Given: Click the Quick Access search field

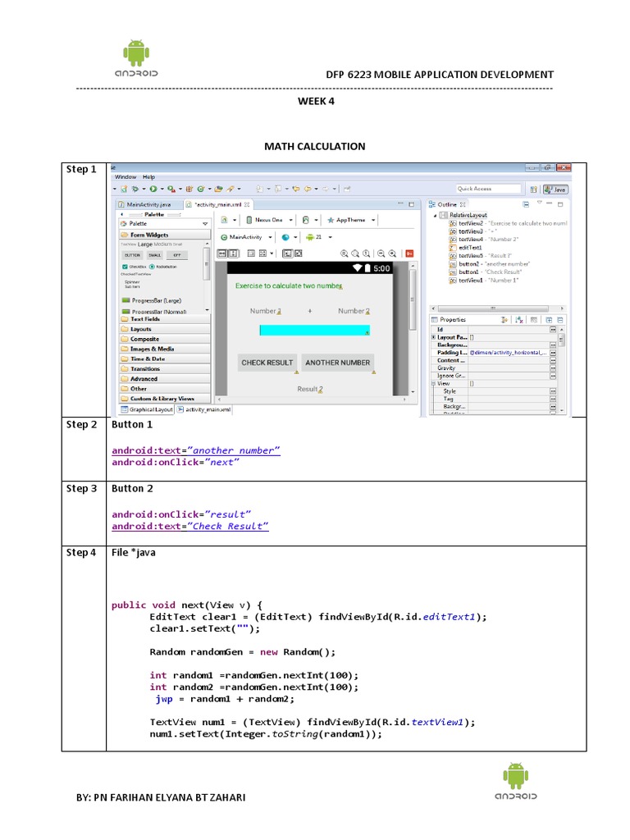Looking at the screenshot, I should point(488,189).
